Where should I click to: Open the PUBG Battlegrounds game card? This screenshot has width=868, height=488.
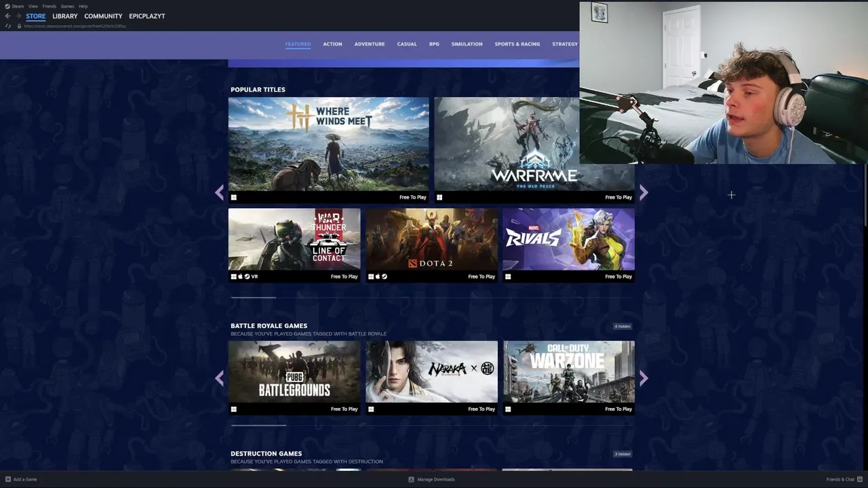tap(294, 378)
